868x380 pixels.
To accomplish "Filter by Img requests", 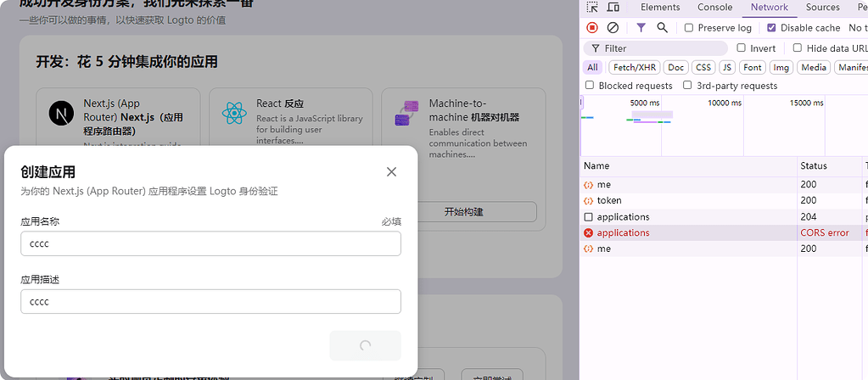I will [781, 68].
